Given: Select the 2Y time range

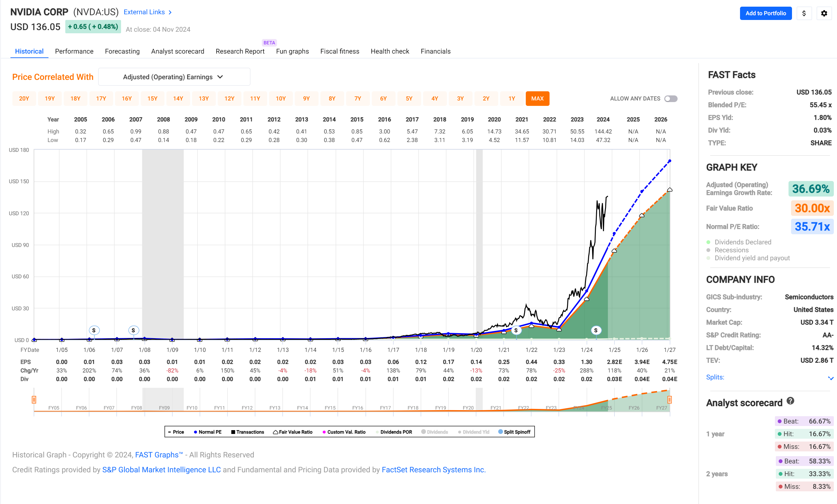Looking at the screenshot, I should pyautogui.click(x=486, y=99).
